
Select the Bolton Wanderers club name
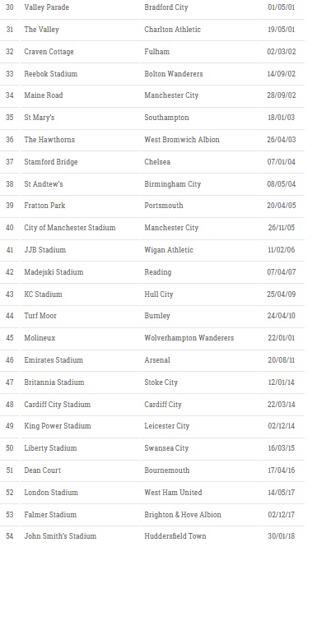tap(174, 74)
